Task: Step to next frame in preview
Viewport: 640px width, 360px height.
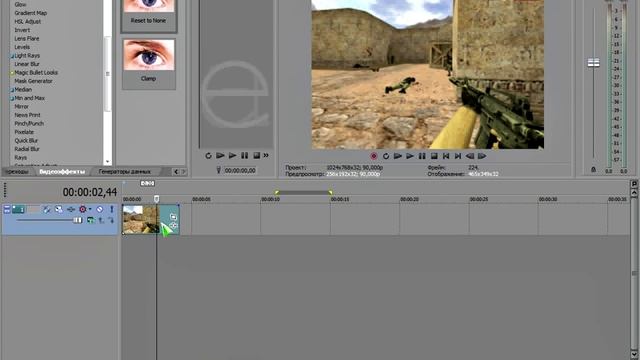Action: coord(482,156)
